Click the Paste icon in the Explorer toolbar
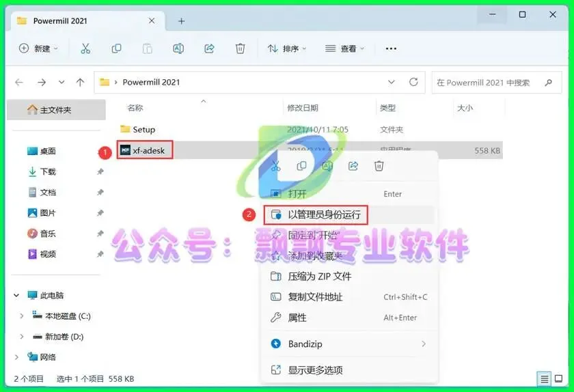This screenshot has width=574, height=392. [147, 48]
